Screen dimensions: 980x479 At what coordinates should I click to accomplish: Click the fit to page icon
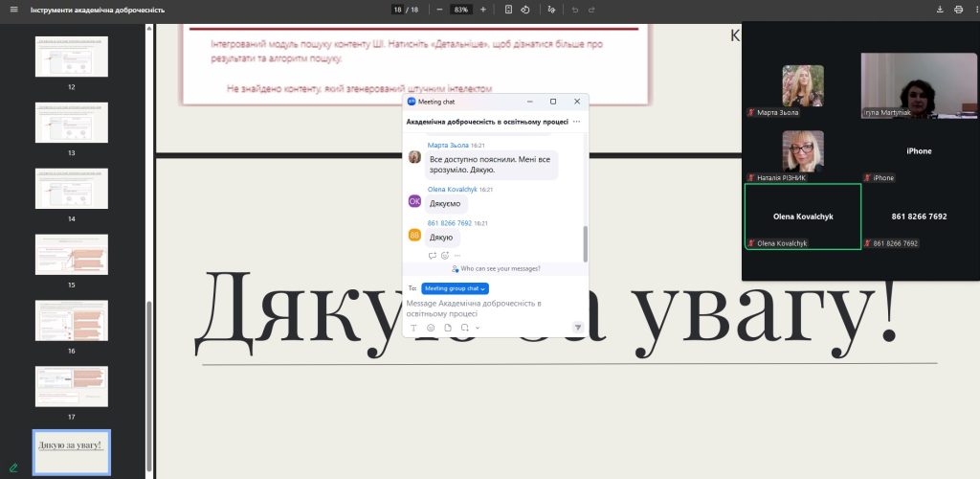508,10
